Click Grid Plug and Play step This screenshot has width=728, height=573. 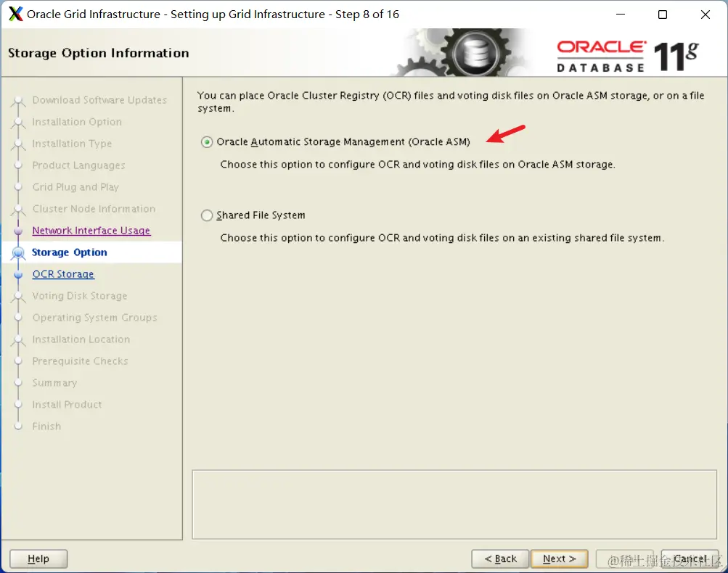point(75,187)
